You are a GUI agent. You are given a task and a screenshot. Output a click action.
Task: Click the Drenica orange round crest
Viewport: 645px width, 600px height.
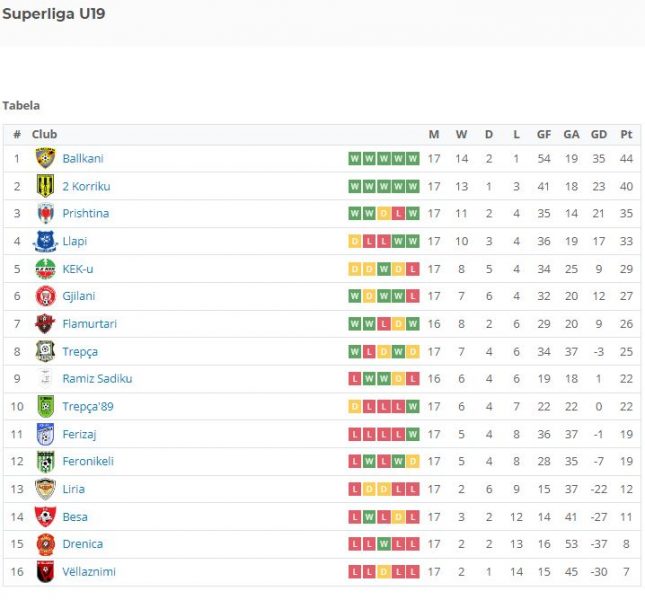click(45, 544)
